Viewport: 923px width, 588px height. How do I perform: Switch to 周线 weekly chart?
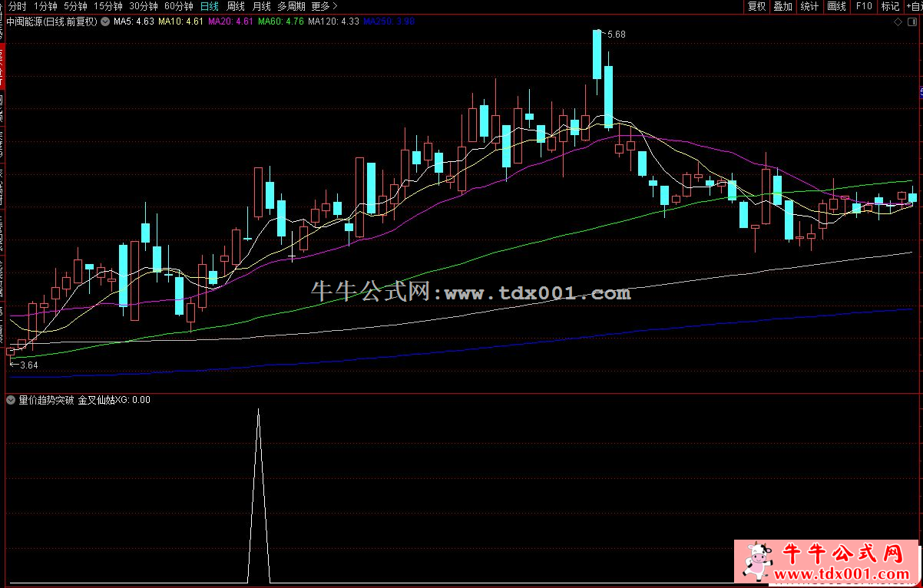point(236,5)
